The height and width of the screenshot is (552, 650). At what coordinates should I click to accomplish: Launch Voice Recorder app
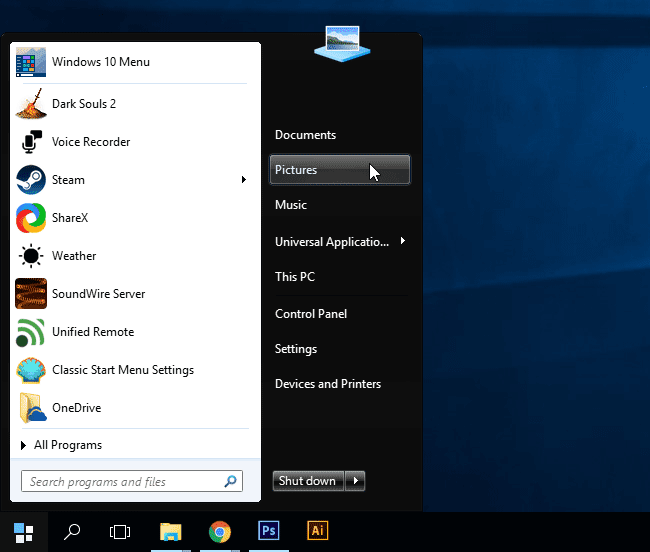[91, 142]
